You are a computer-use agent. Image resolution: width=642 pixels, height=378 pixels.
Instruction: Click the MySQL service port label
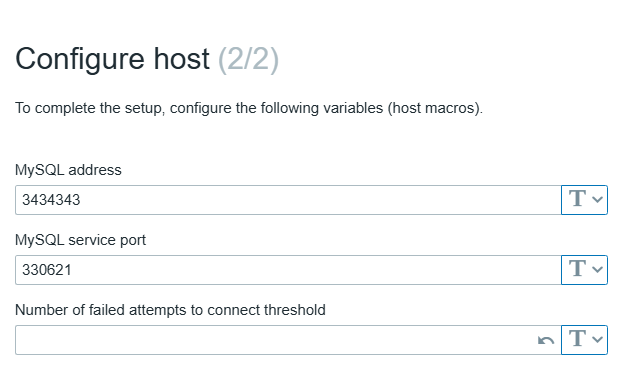point(80,240)
